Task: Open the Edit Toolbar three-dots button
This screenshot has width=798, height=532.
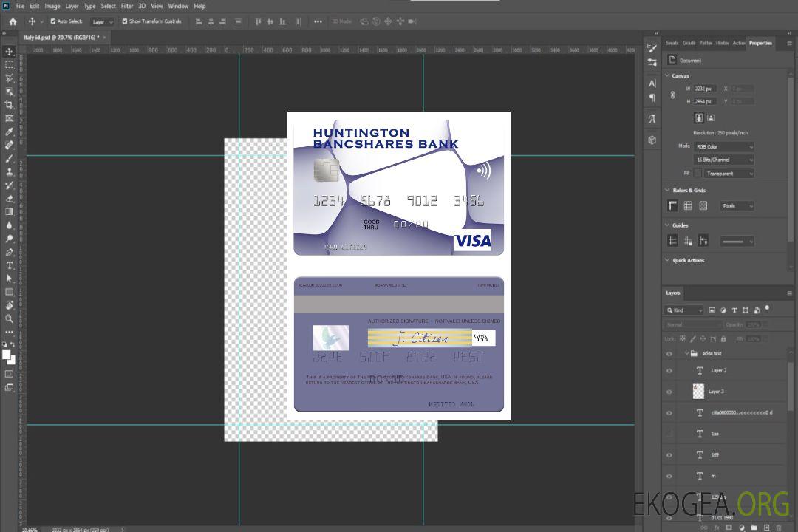Action: (9, 332)
